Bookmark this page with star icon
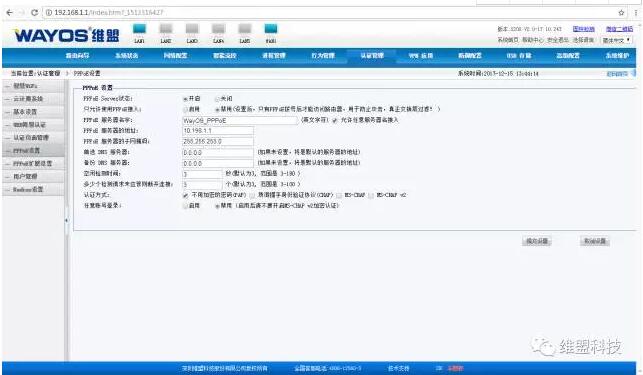This screenshot has width=643, height=375. point(621,13)
